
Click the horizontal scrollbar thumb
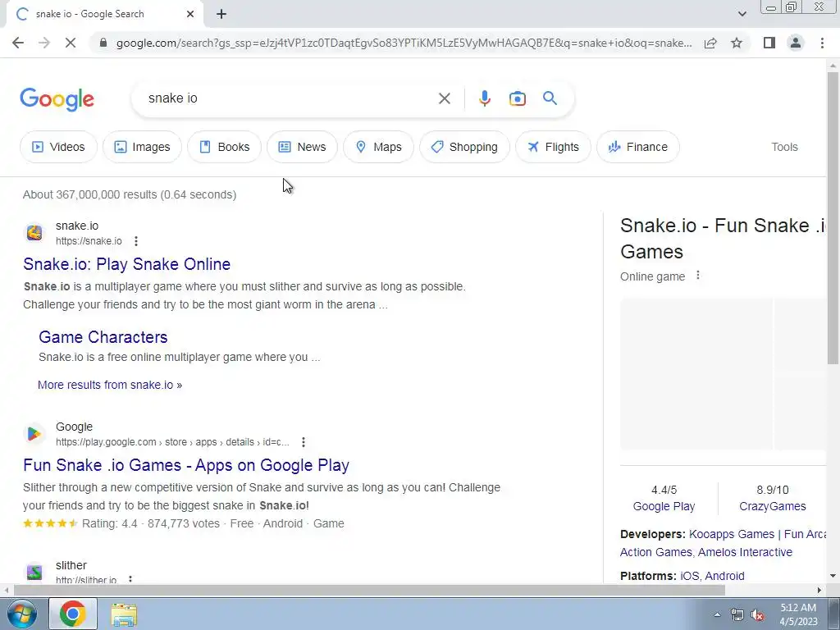[x=368, y=590]
